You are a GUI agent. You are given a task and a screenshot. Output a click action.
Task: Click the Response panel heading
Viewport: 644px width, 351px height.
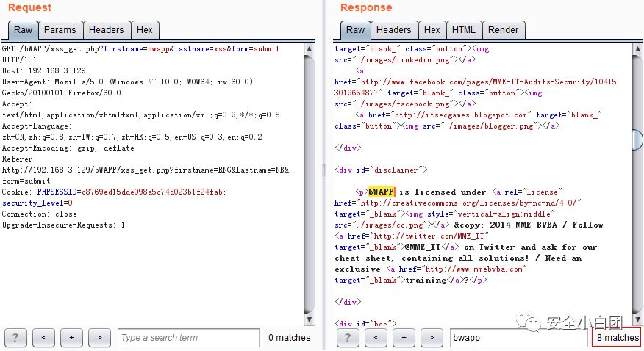tap(366, 7)
